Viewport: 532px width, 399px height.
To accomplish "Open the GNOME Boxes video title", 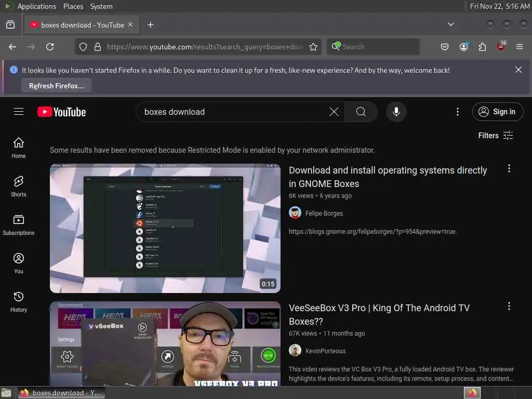I will coord(388,177).
